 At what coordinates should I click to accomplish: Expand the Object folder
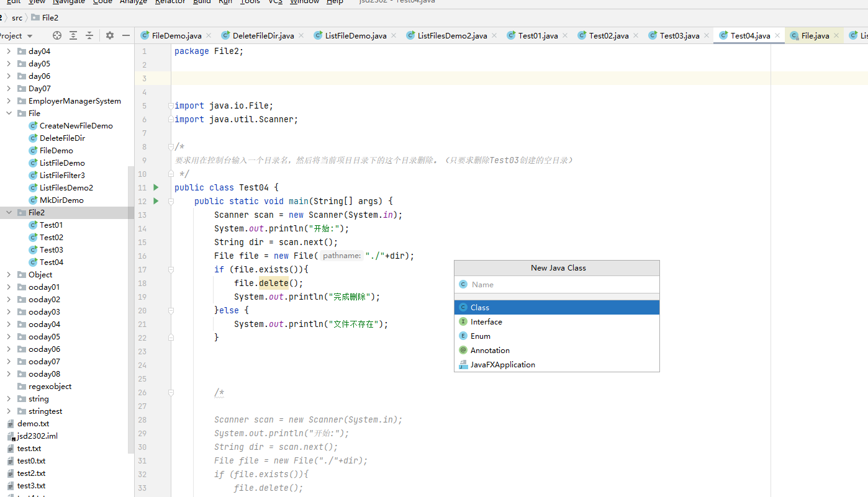[x=8, y=274]
